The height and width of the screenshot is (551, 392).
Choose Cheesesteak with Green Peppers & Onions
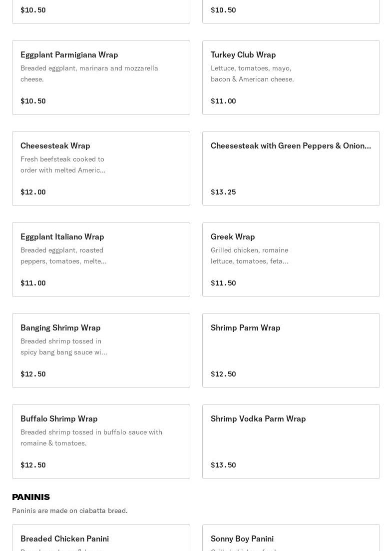pos(291,145)
